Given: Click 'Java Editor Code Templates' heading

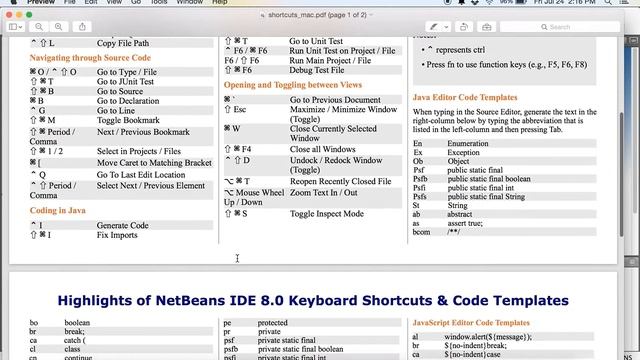Looking at the screenshot, I should tap(465, 98).
